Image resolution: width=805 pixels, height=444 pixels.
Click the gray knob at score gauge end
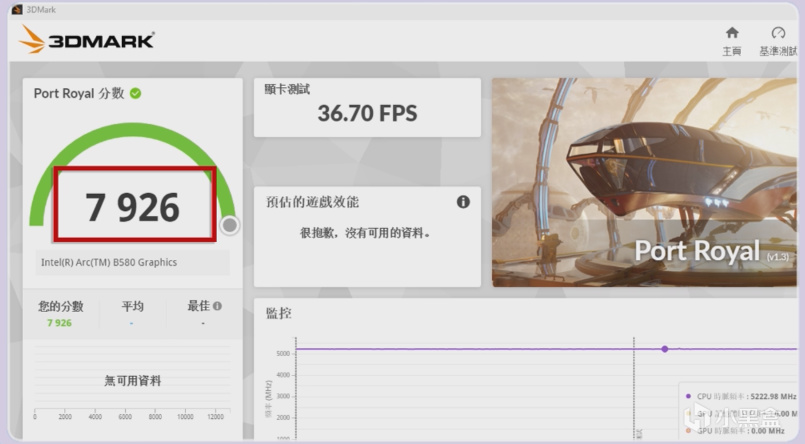(229, 225)
